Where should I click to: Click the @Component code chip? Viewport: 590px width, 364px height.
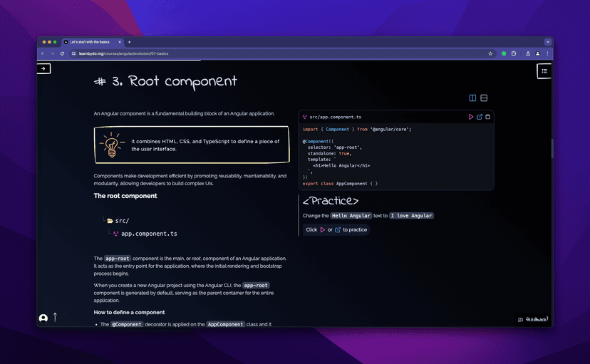tap(127, 324)
